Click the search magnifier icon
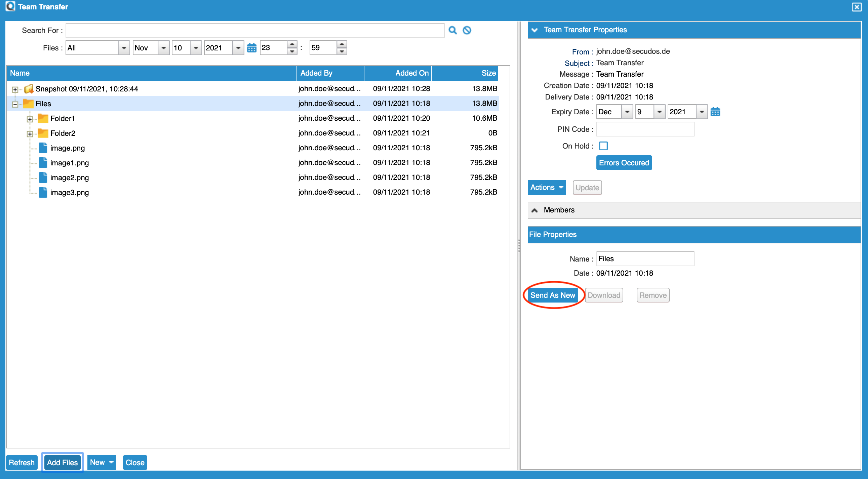868x479 pixels. pos(452,30)
